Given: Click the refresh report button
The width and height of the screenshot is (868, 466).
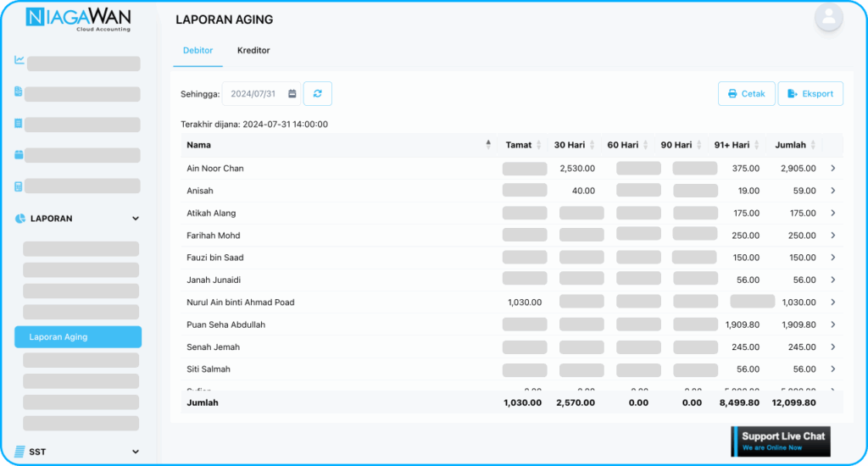Looking at the screenshot, I should [x=317, y=93].
